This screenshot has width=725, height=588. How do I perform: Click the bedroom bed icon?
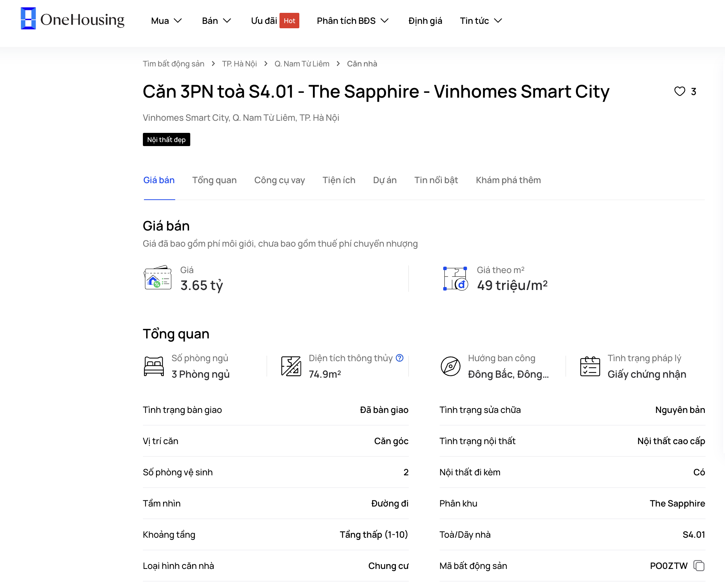[154, 366]
